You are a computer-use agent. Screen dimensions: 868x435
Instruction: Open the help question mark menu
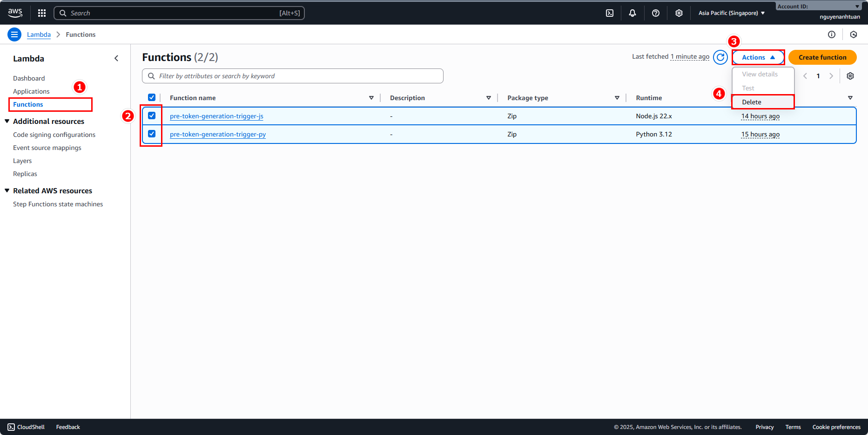[x=655, y=13]
